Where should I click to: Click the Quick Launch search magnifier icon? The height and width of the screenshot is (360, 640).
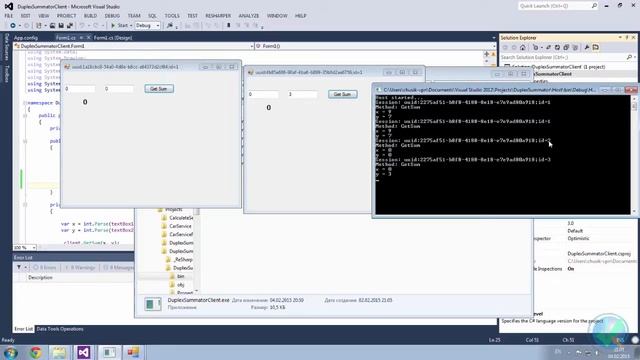pos(594,6)
